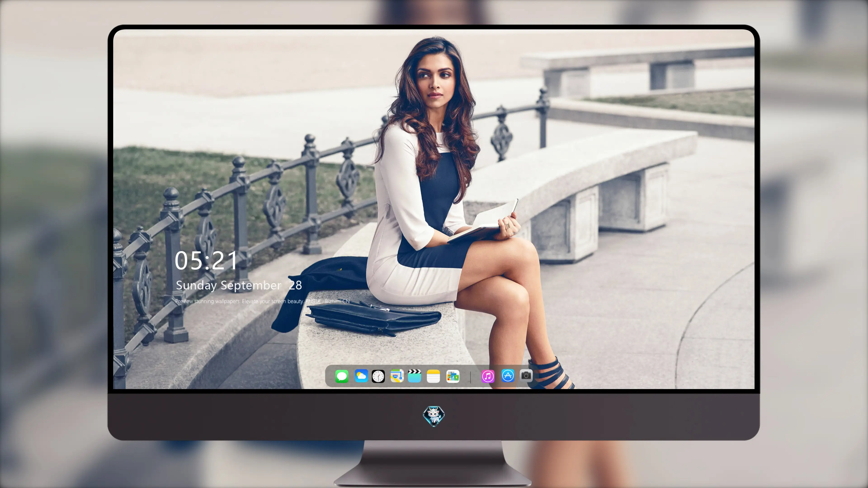Open the Notes app in the dock
This screenshot has width=868, height=488.
(x=433, y=376)
